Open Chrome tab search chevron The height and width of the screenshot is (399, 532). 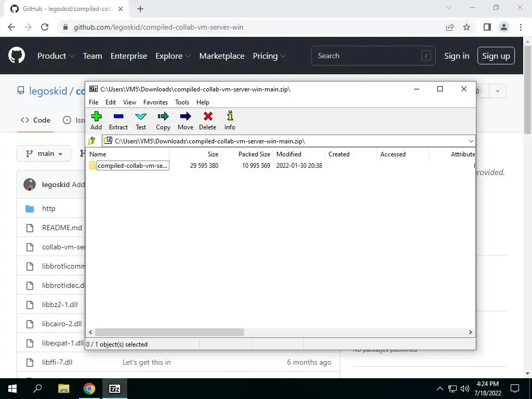(448, 7)
